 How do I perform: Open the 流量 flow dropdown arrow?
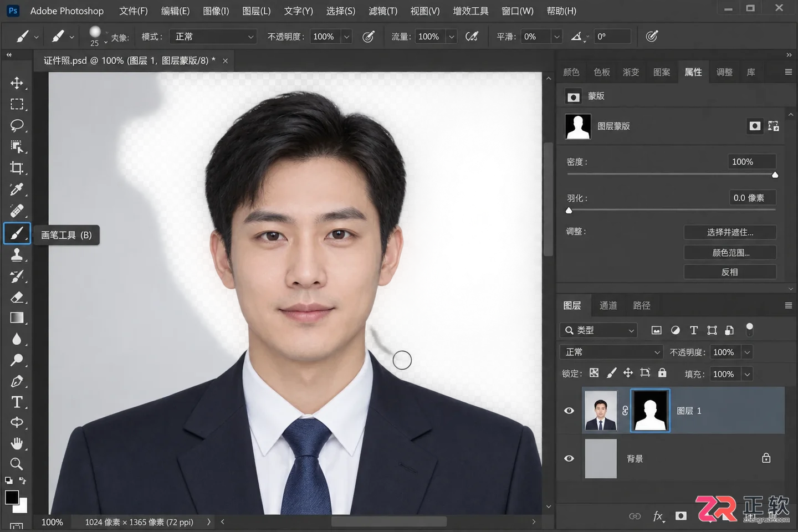point(452,37)
